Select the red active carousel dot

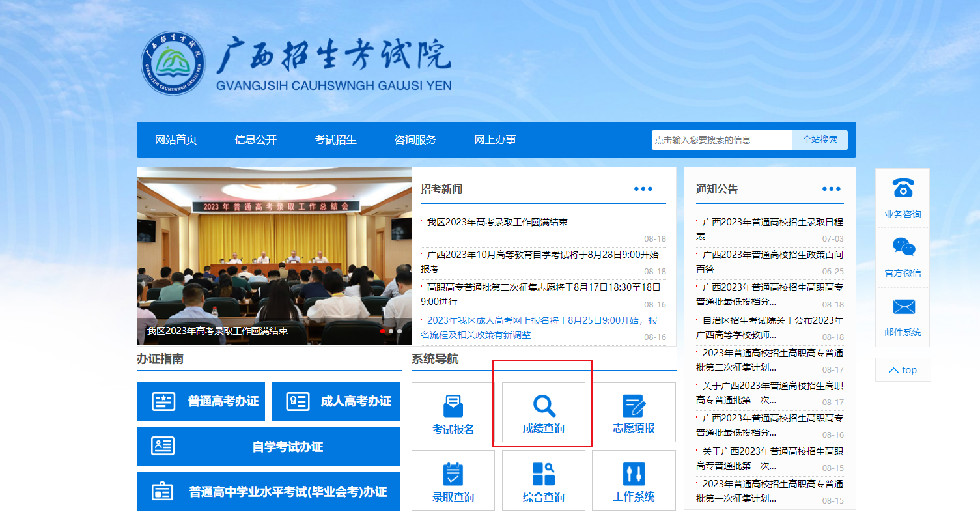pyautogui.click(x=383, y=331)
